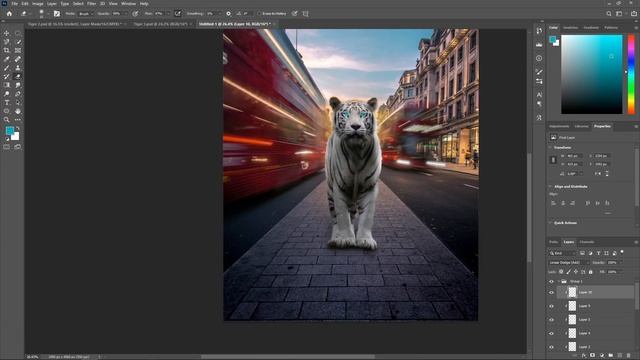
Task: Select the Brush tool
Action: 7,68
